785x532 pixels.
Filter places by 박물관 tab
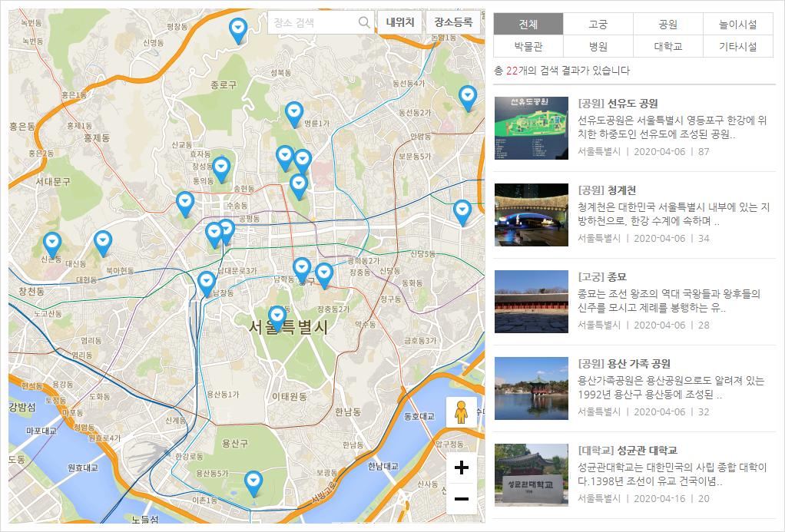click(528, 46)
